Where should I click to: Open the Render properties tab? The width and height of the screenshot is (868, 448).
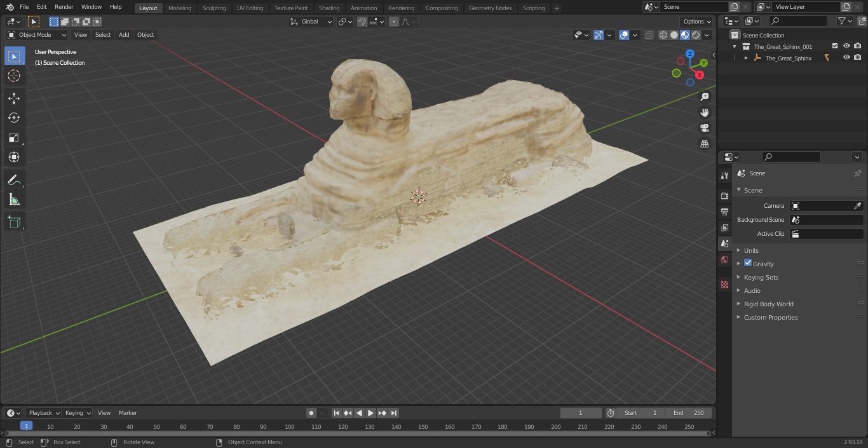[x=724, y=196]
